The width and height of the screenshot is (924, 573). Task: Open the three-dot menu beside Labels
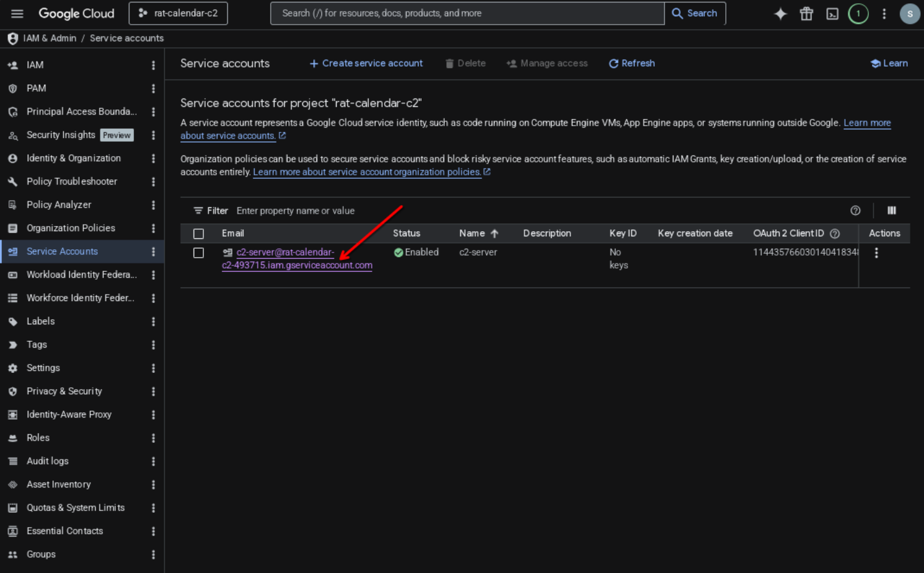point(153,321)
